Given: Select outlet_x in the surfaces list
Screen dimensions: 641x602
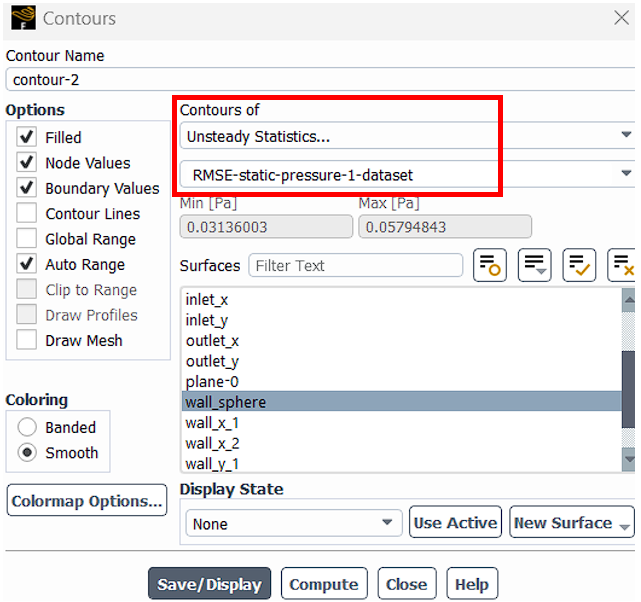Looking at the screenshot, I should 401,340.
